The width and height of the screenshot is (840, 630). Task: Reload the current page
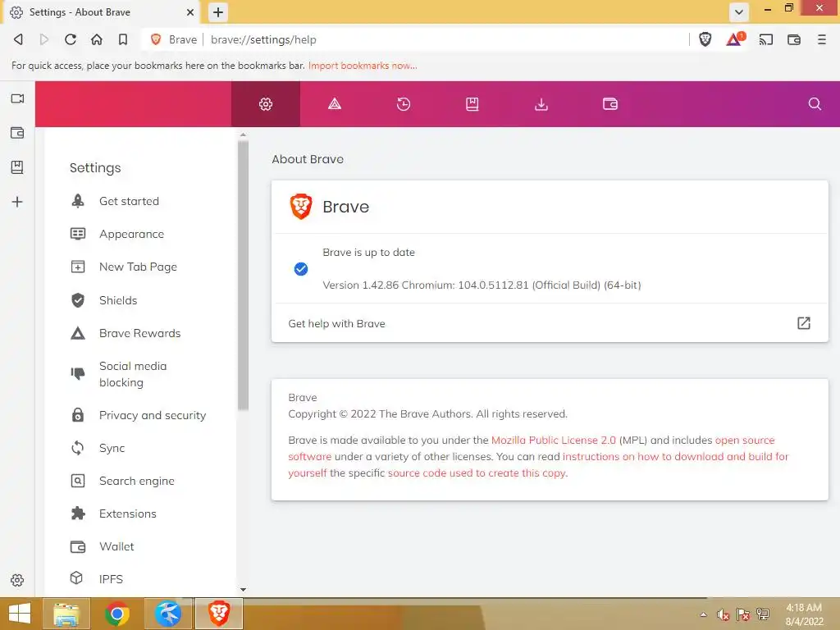point(71,39)
